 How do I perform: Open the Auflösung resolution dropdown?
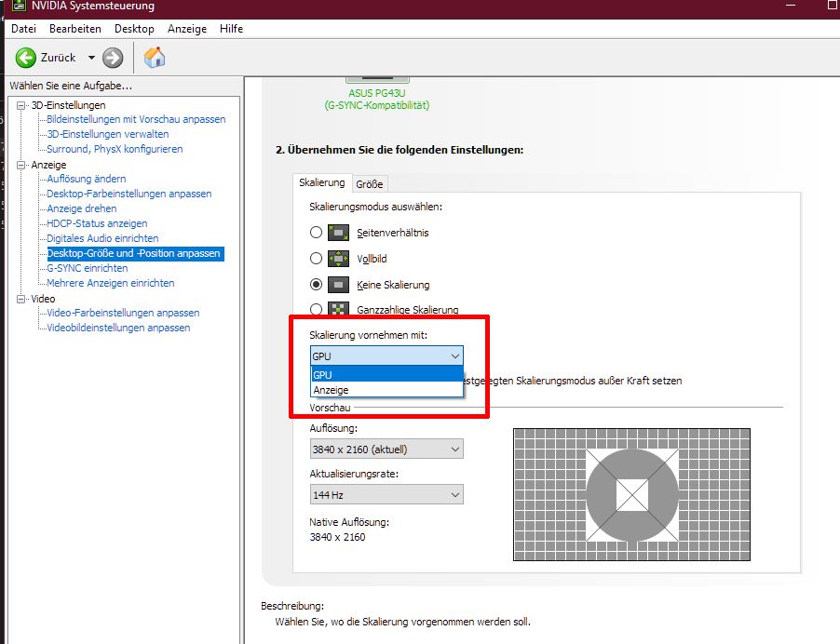point(386,449)
